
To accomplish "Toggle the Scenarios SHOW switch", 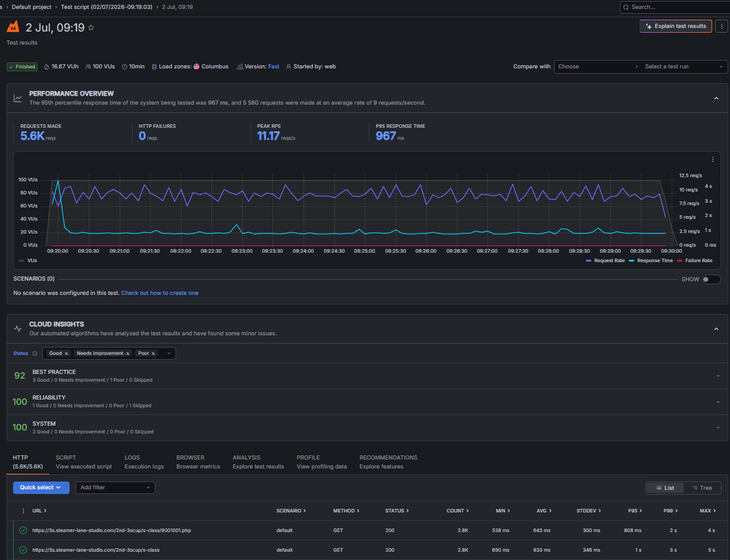I will click(x=711, y=279).
